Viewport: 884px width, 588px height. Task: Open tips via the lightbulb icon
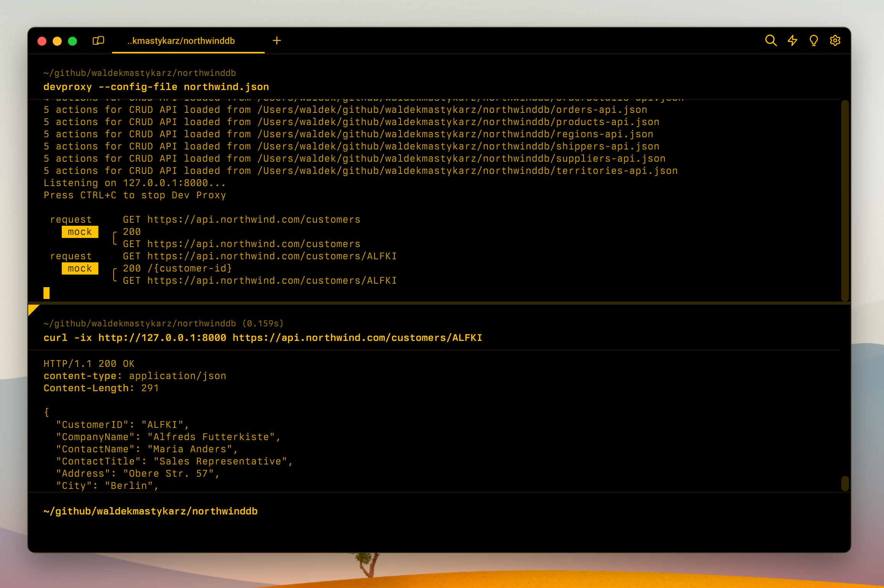point(814,40)
